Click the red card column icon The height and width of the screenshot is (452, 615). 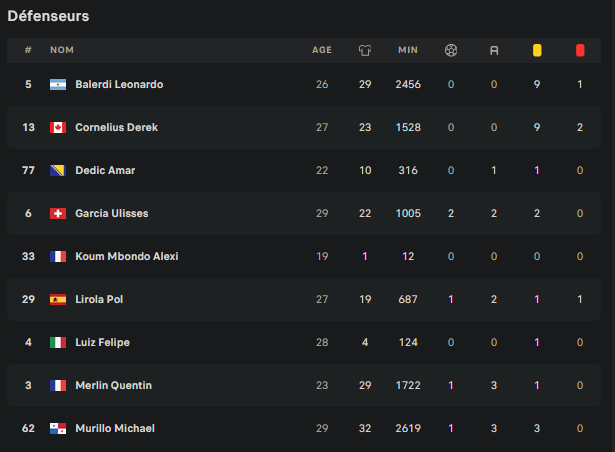pyautogui.click(x=580, y=50)
